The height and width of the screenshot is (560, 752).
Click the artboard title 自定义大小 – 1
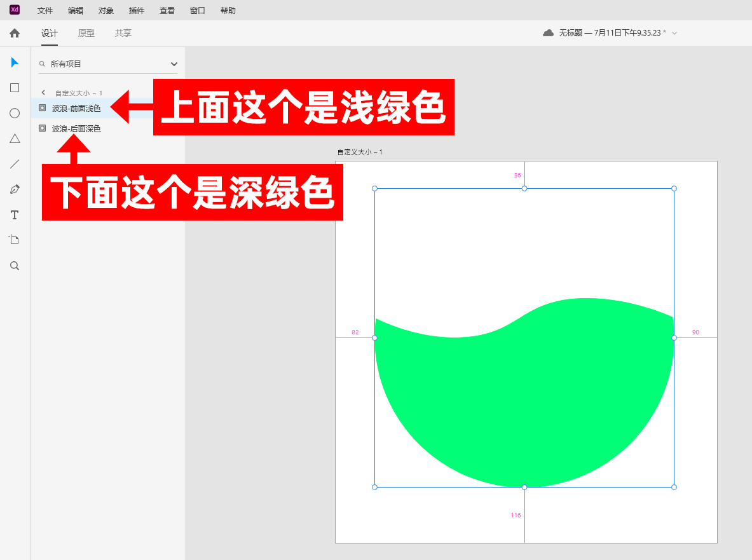[x=360, y=152]
